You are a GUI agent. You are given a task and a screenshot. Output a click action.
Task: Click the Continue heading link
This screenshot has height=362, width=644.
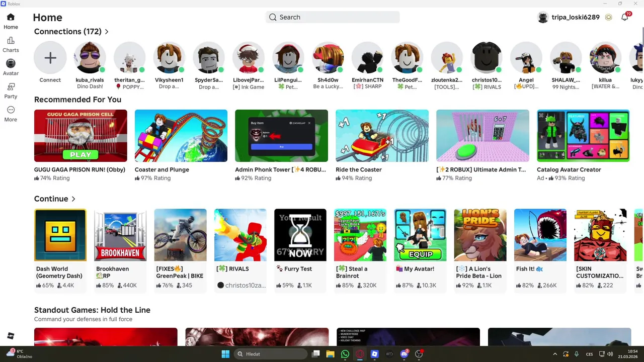point(51,199)
